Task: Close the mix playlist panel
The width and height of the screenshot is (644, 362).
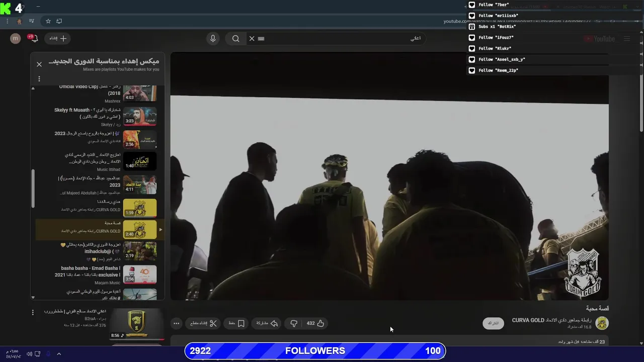Action: (x=39, y=64)
